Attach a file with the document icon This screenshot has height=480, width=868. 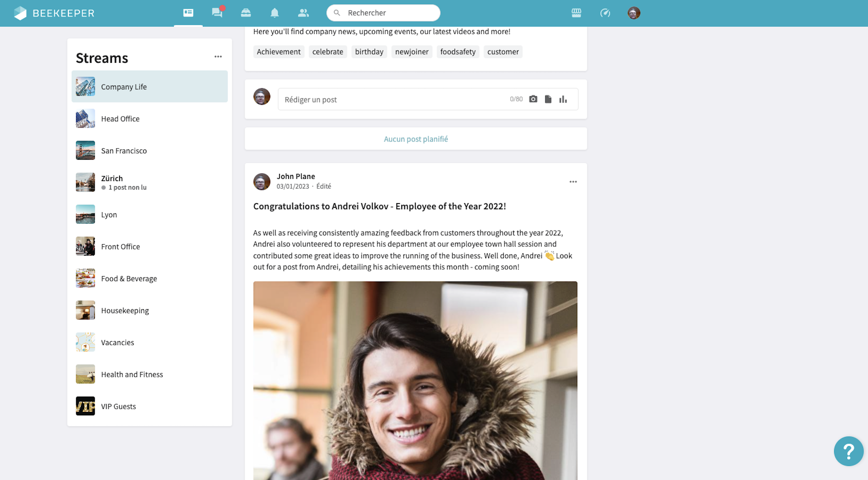click(x=548, y=99)
